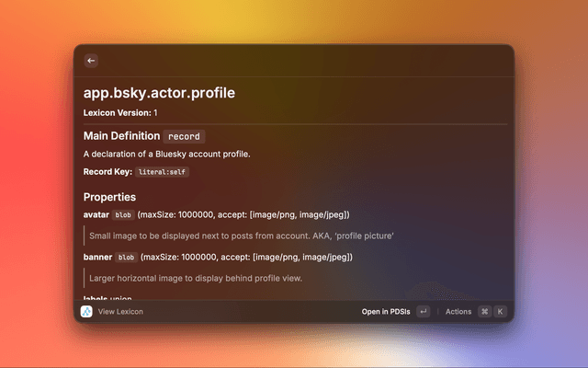This screenshot has height=368, width=588.
Task: Open the Actions menu
Action: click(458, 312)
